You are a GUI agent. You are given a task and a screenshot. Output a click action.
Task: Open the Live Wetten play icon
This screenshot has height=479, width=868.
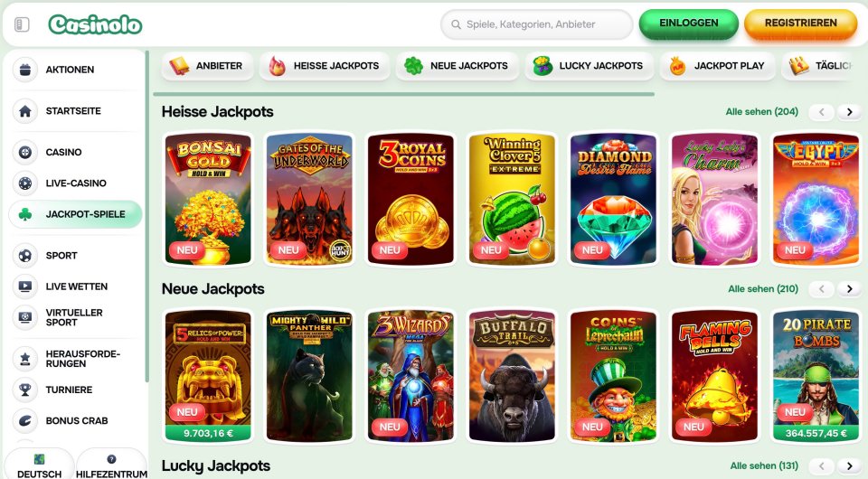click(x=25, y=286)
